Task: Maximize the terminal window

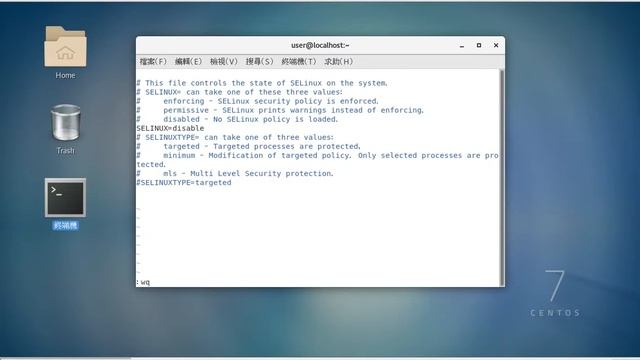Action: 479,45
